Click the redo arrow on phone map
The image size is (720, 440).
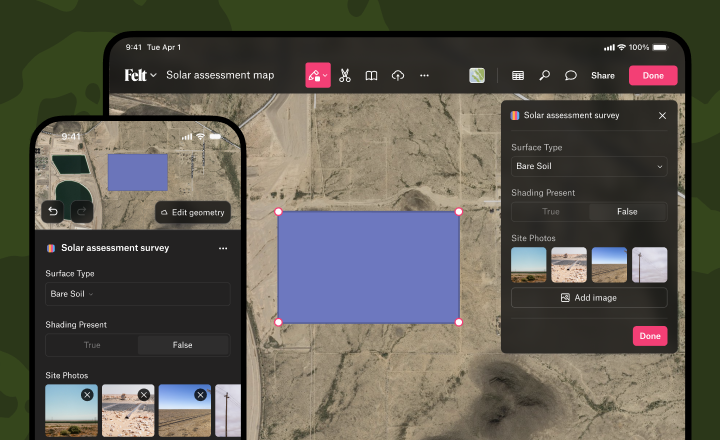coord(82,211)
